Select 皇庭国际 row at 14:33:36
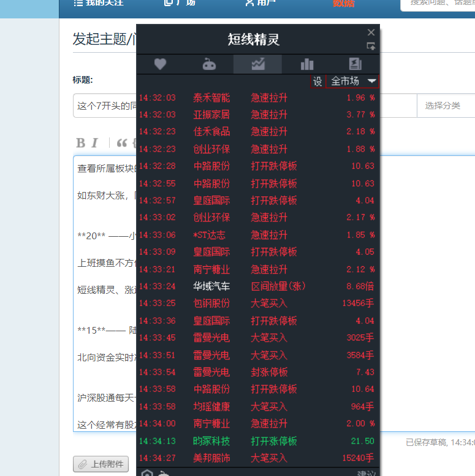The height and width of the screenshot is (476, 475). tap(257, 321)
